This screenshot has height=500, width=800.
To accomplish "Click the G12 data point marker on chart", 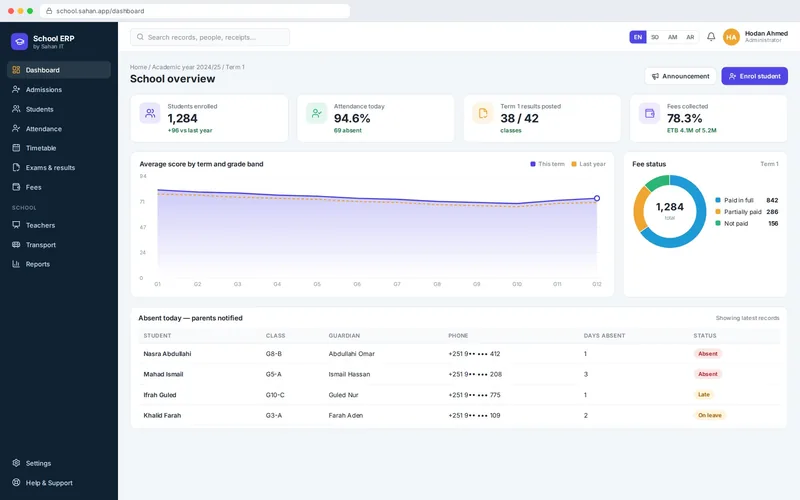I will point(597,198).
